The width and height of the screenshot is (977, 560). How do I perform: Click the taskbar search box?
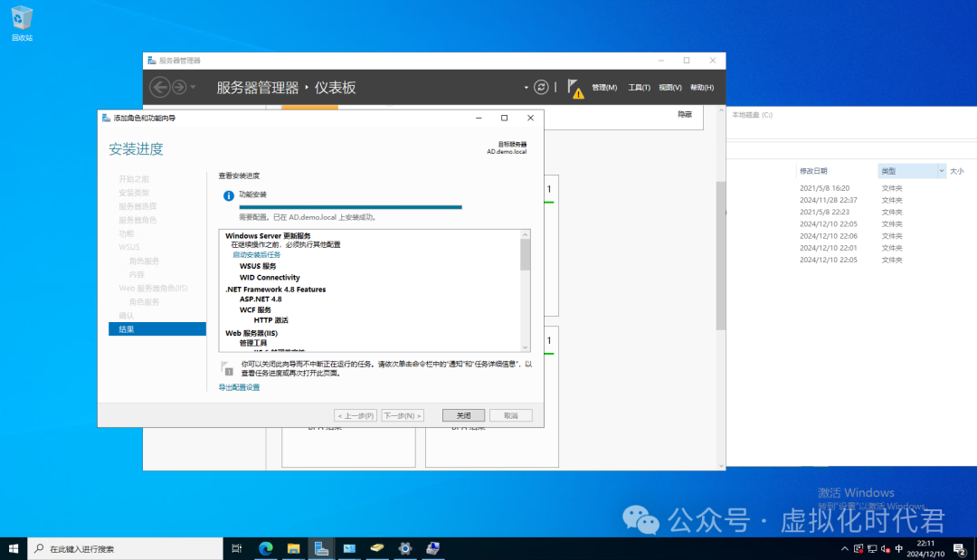coord(125,549)
